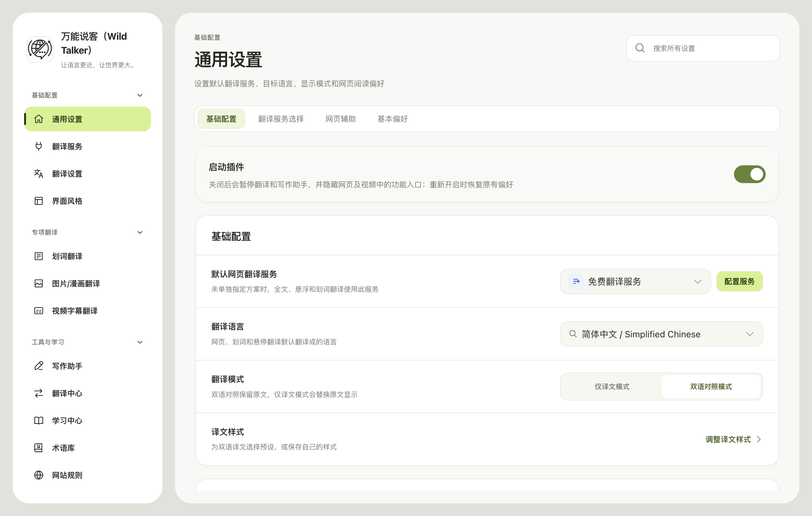Click the 配置服务 button

[739, 281]
